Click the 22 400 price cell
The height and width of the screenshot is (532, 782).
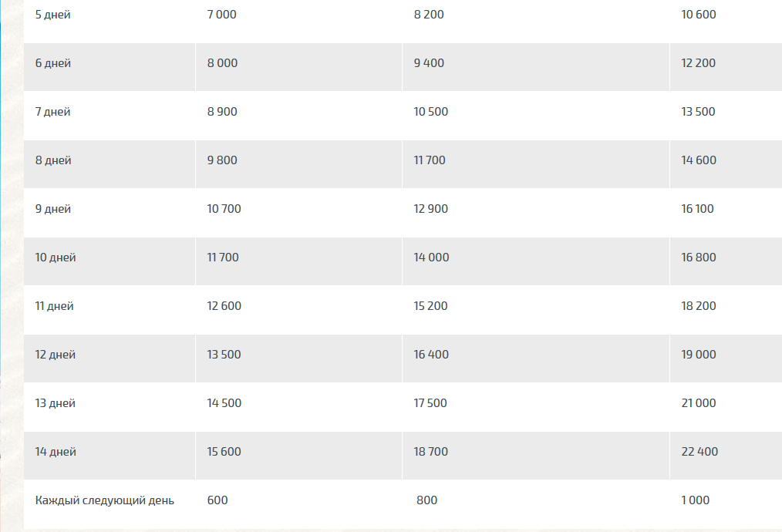click(699, 452)
